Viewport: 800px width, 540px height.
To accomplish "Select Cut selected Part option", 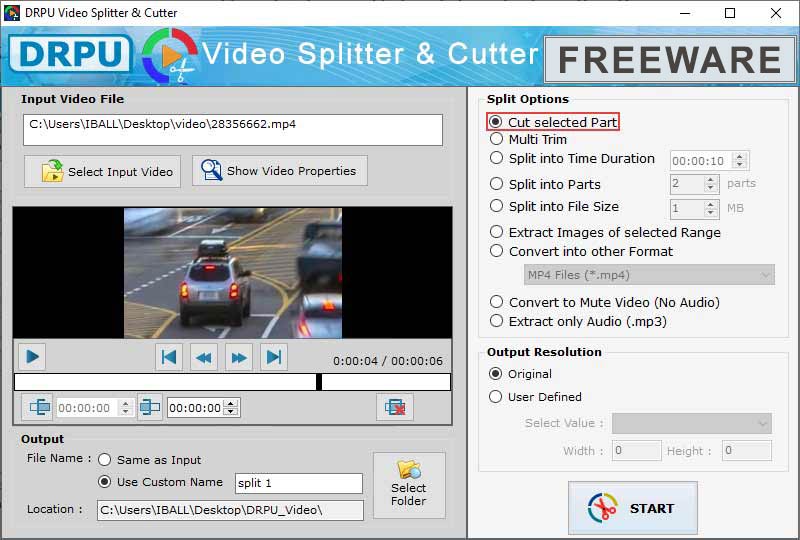I will (553, 122).
